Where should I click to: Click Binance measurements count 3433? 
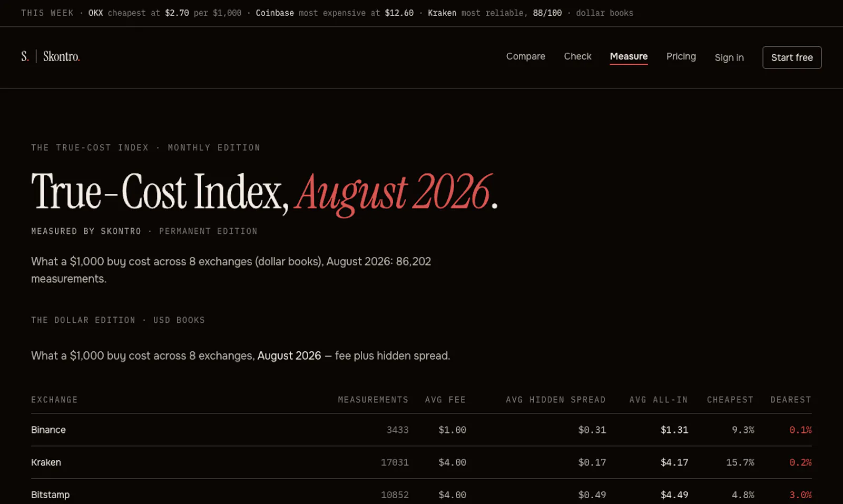[398, 430]
